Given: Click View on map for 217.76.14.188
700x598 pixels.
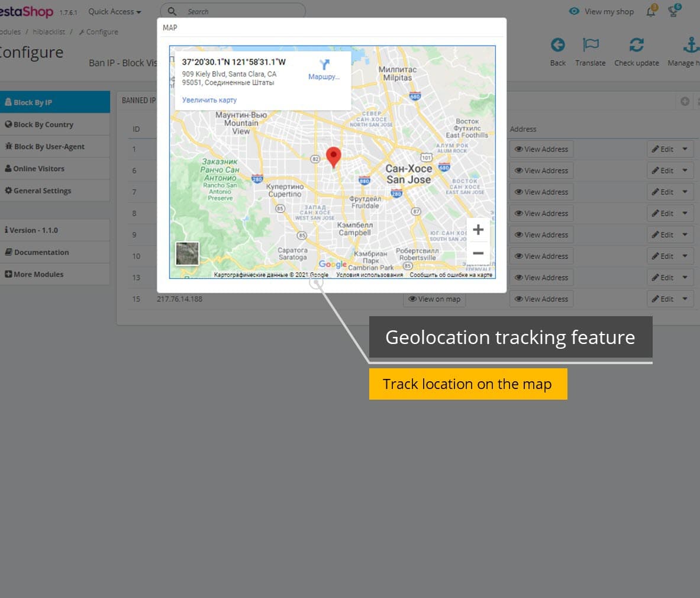Looking at the screenshot, I should click(434, 299).
